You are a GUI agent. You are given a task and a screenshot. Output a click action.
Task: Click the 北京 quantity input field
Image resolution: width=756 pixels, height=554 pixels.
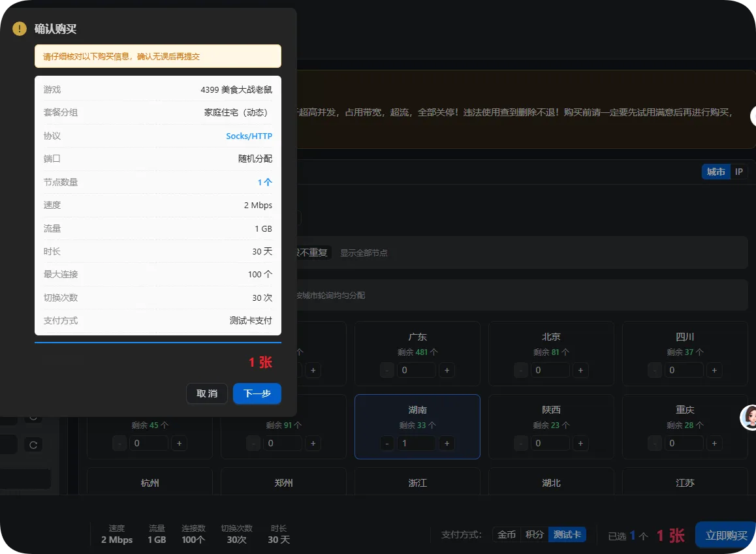550,371
